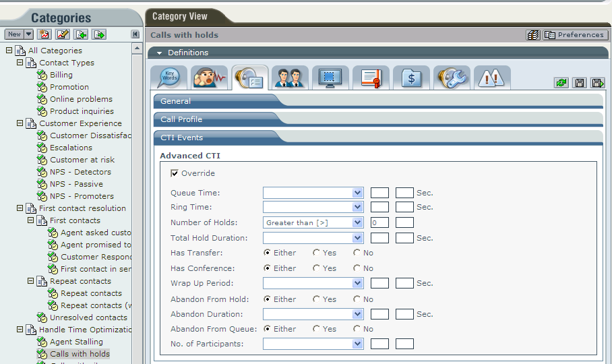Open the speaker with wrench settings tab
This screenshot has height=364, width=612.
pos(452,78)
